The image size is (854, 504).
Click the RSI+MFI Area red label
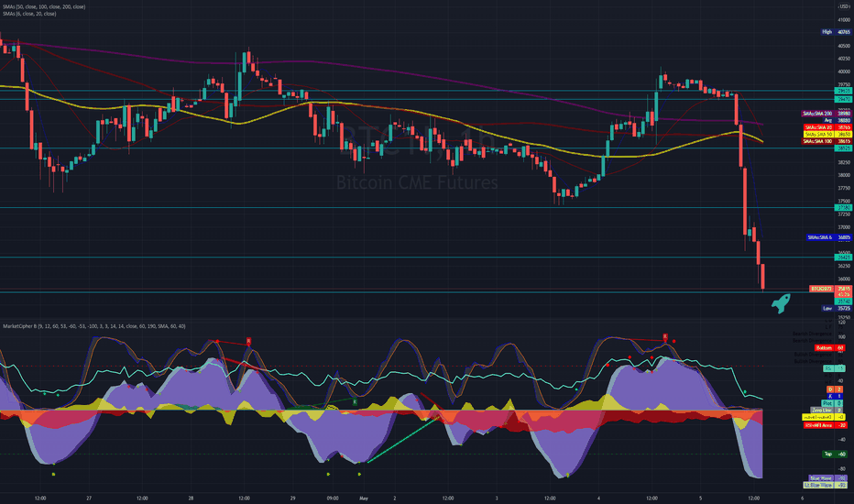825,425
